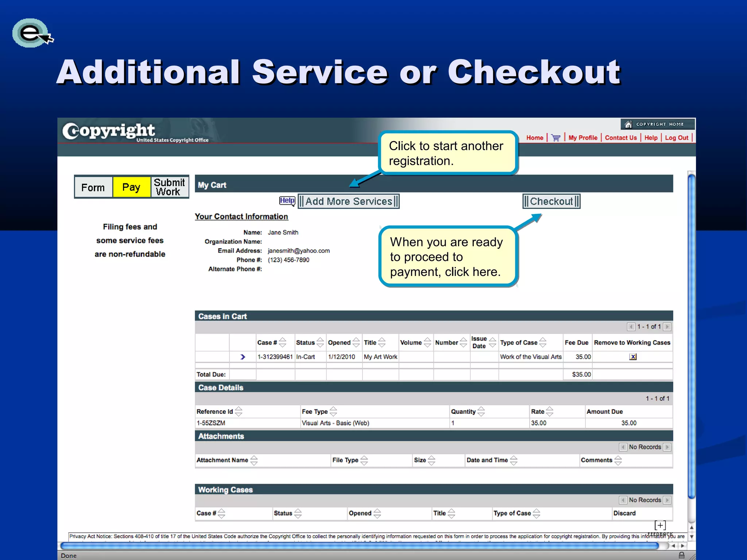Select the Form step tab
Image resolution: width=747 pixels, height=560 pixels.
pos(93,187)
